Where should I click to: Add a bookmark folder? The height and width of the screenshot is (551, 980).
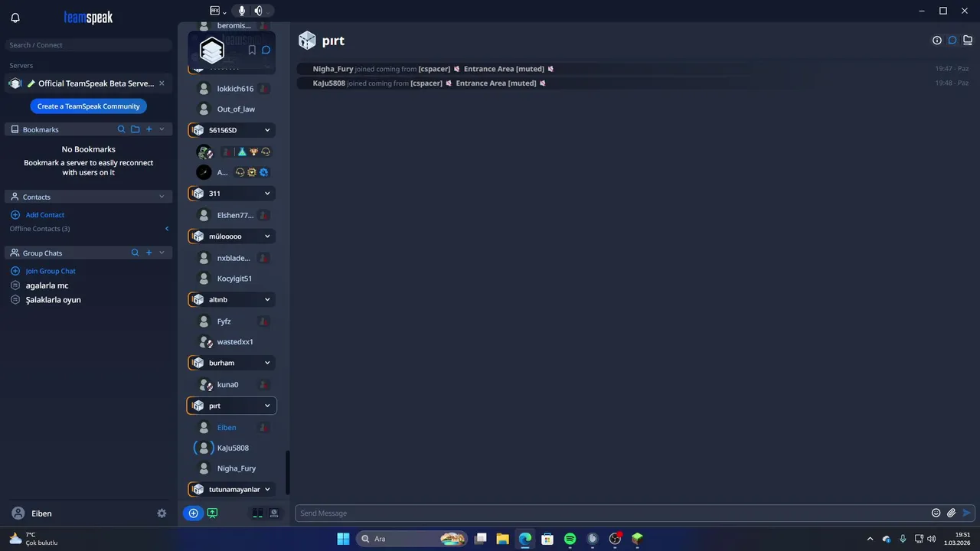point(136,129)
